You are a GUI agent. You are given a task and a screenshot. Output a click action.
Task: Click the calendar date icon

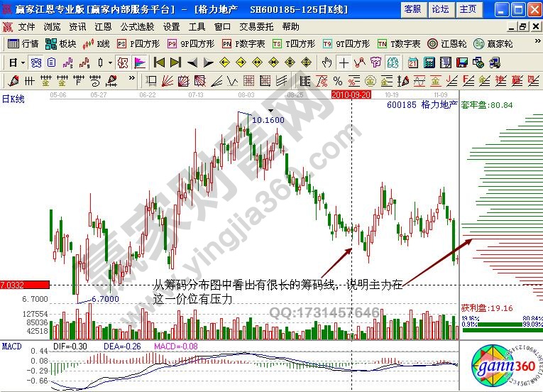[x=413, y=62]
